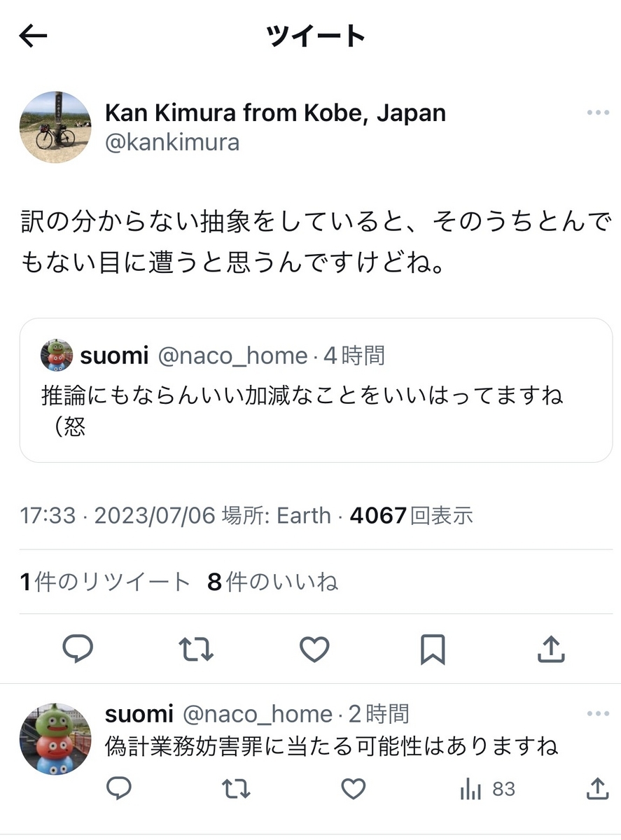The image size is (621, 840).
Task: View analytics showing 83 views
Action: pos(487,790)
